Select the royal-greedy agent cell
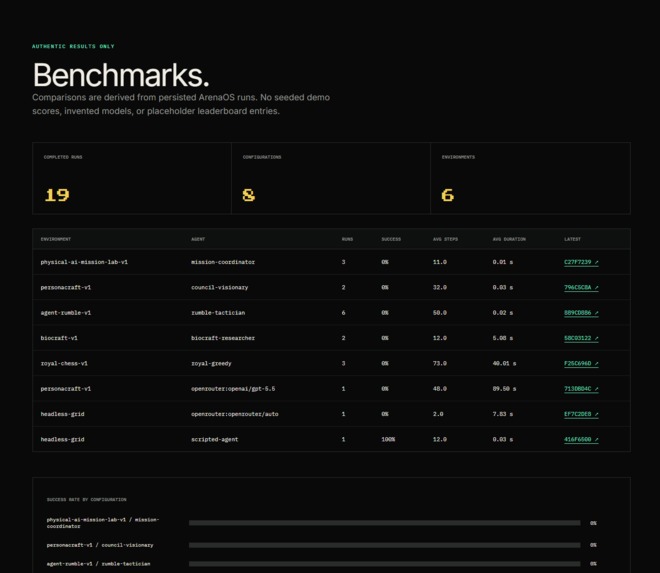Image resolution: width=660 pixels, height=573 pixels. tap(211, 363)
